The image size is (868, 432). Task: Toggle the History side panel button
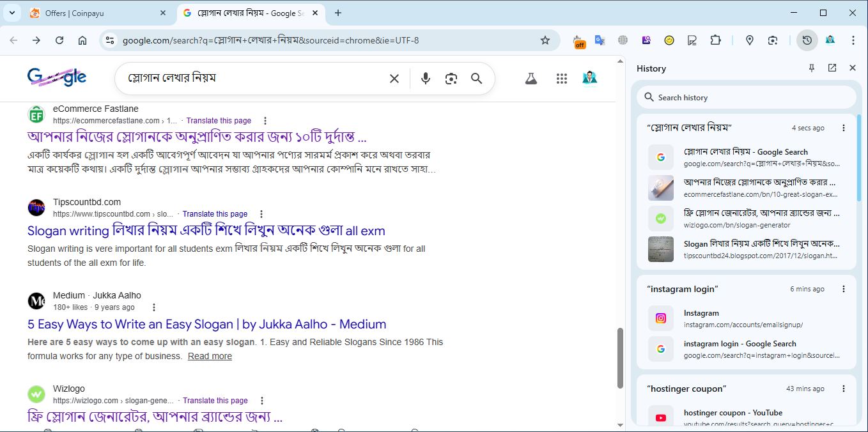(807, 40)
